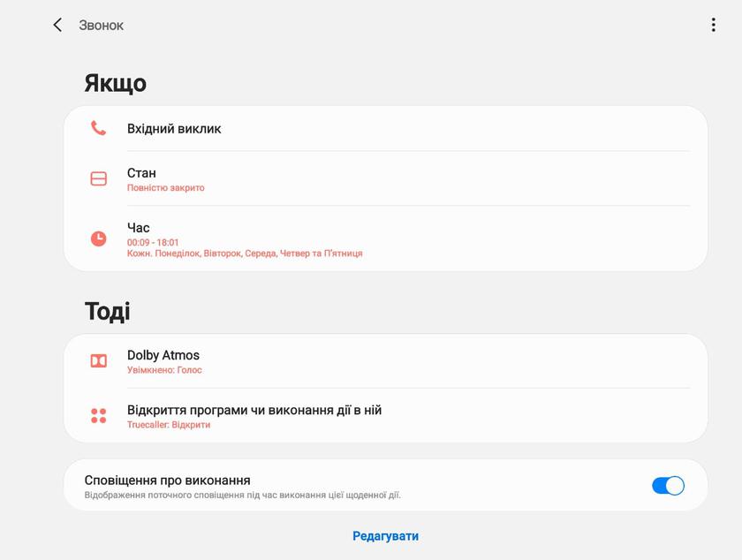Viewport: 742px width, 560px height.
Task: Select the Час condition label
Action: point(139,228)
